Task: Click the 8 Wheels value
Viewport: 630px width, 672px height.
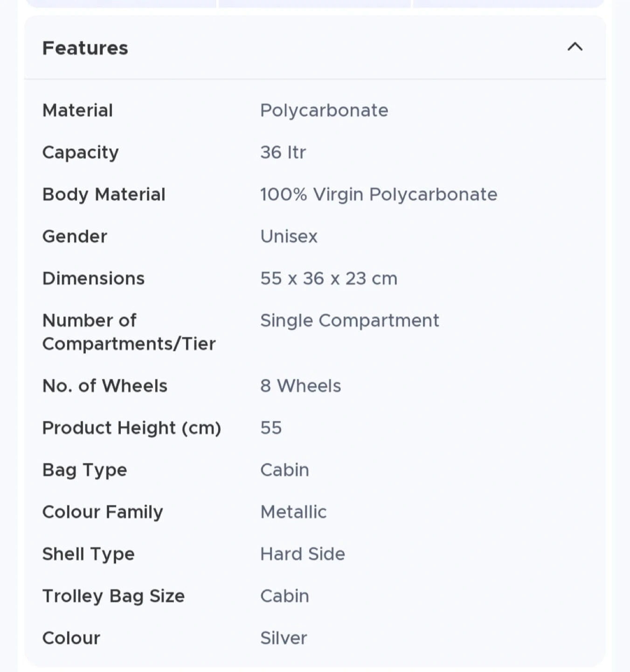Action: (300, 386)
